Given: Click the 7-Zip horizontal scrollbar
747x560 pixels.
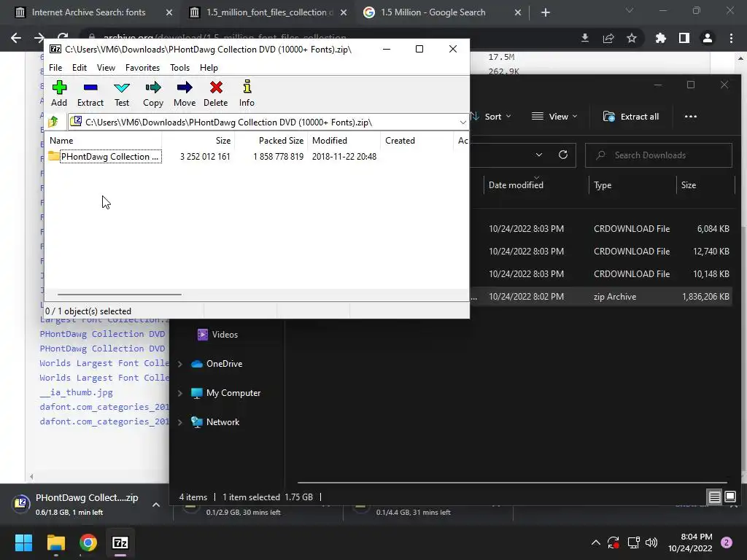Looking at the screenshot, I should [x=119, y=295].
